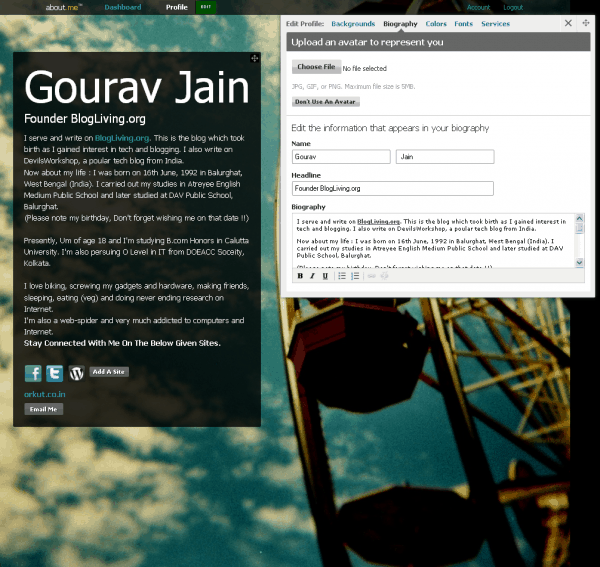Click the Choose File button
This screenshot has width=600, height=567.
click(x=316, y=67)
